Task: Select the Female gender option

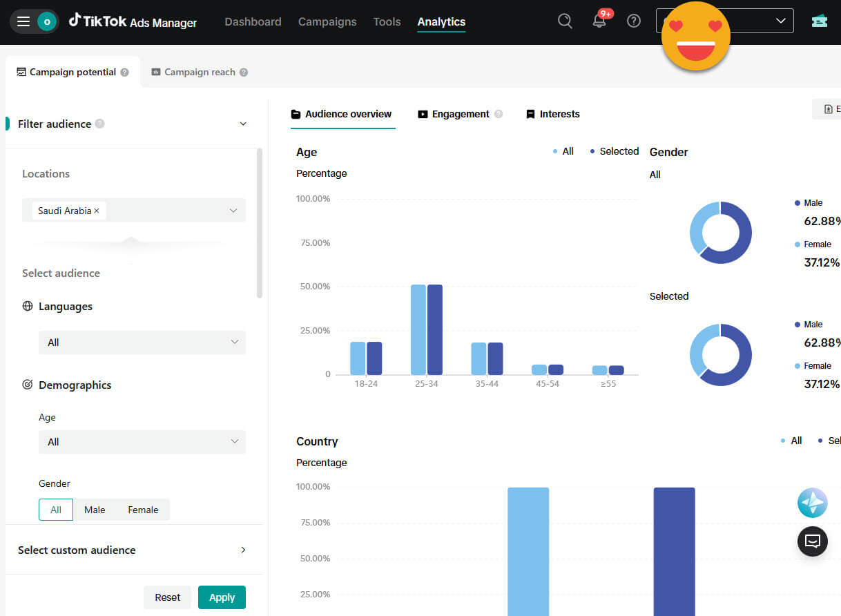Action: click(143, 510)
